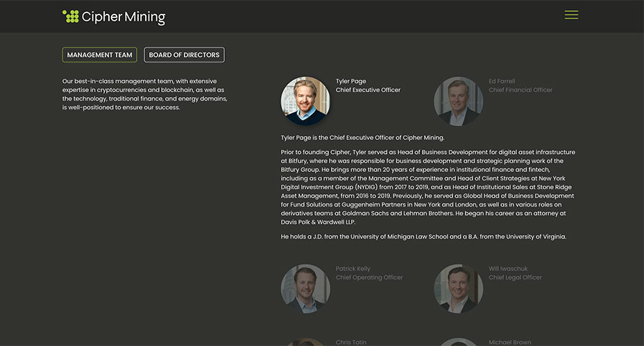Click the management team intro paragraph
The height and width of the screenshot is (346, 644).
pyautogui.click(x=144, y=94)
